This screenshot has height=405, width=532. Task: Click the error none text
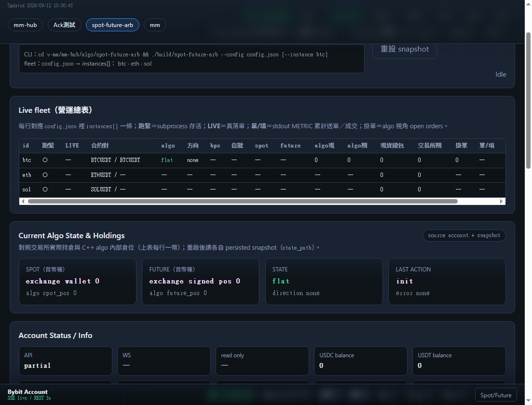point(412,293)
